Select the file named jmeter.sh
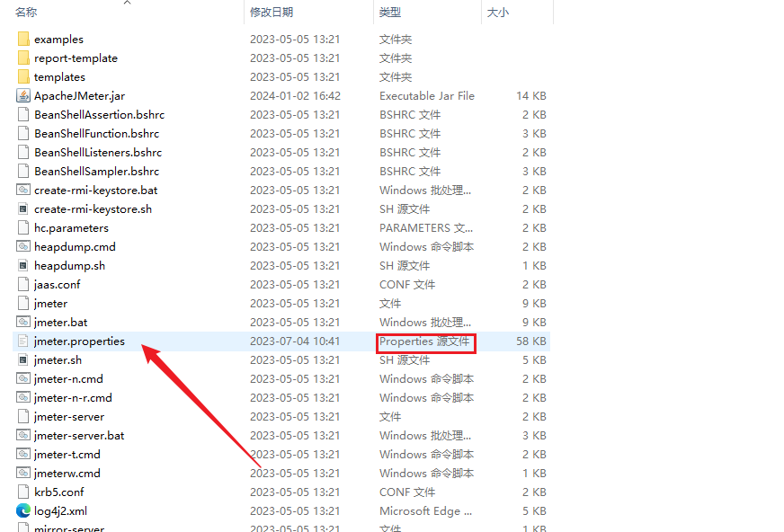The width and height of the screenshot is (784, 532). 58,359
